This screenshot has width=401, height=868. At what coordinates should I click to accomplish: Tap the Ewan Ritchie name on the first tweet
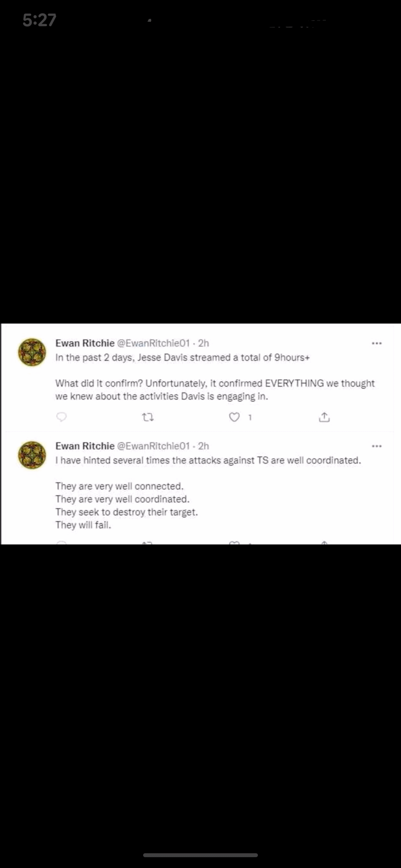click(x=85, y=343)
